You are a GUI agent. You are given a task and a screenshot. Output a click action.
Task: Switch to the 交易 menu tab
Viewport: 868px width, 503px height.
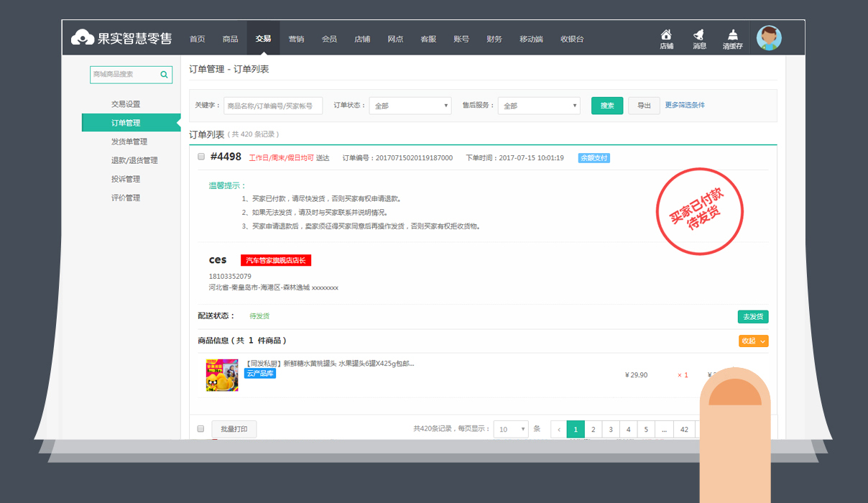(x=264, y=39)
